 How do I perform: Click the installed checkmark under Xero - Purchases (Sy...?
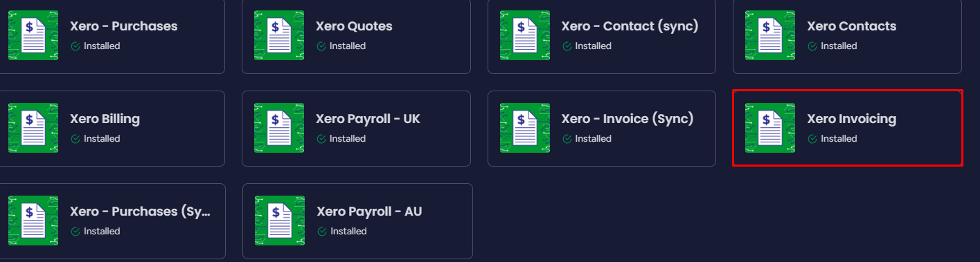pyautogui.click(x=75, y=232)
